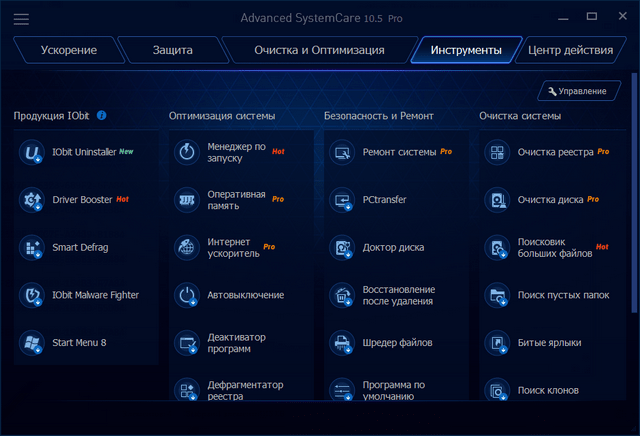
Task: Click the Доктор диска icon
Action: click(343, 247)
